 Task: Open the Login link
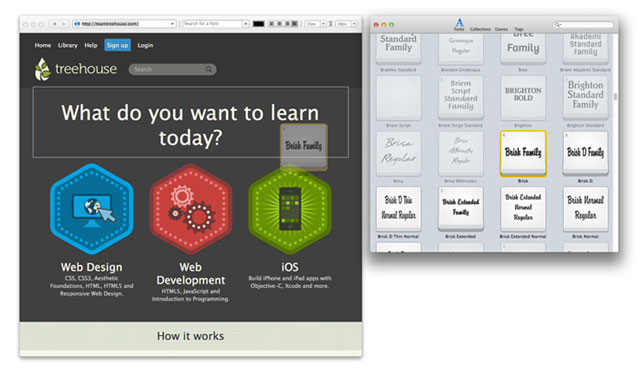[145, 45]
